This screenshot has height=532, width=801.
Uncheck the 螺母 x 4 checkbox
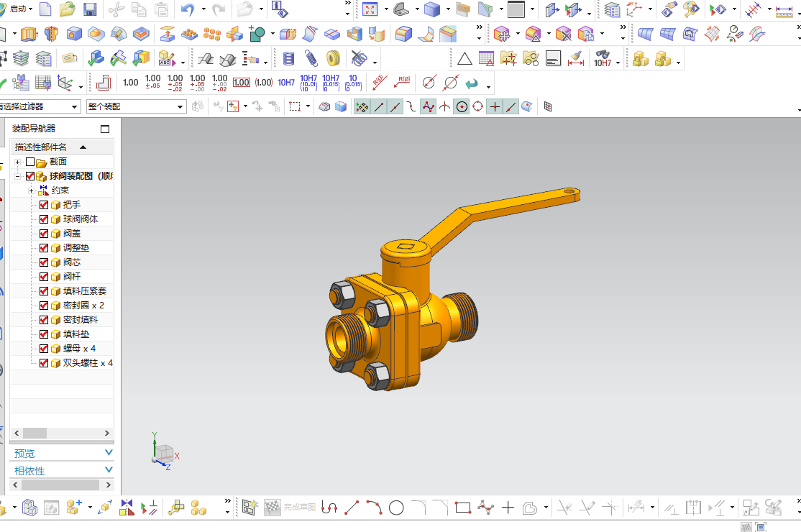tap(44, 349)
